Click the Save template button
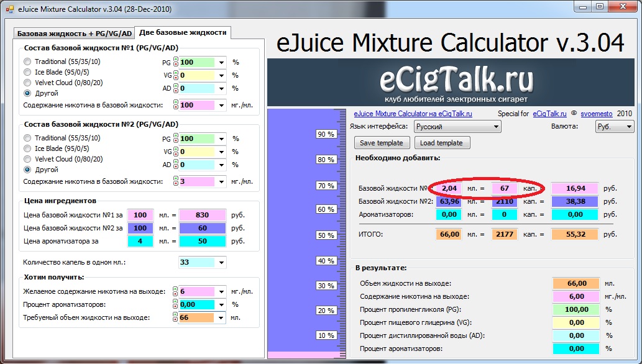Image resolution: width=642 pixels, height=364 pixels. point(382,143)
